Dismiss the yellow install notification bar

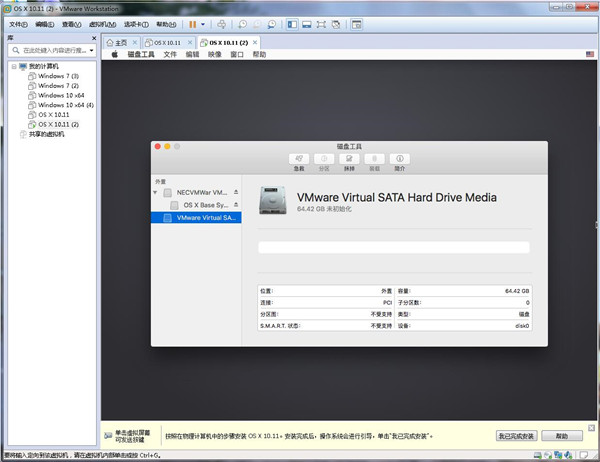coord(591,428)
